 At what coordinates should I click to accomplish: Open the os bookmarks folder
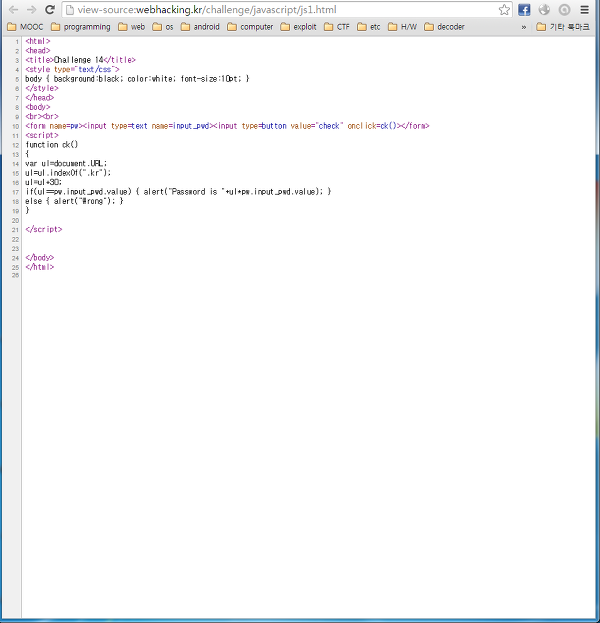click(x=163, y=27)
